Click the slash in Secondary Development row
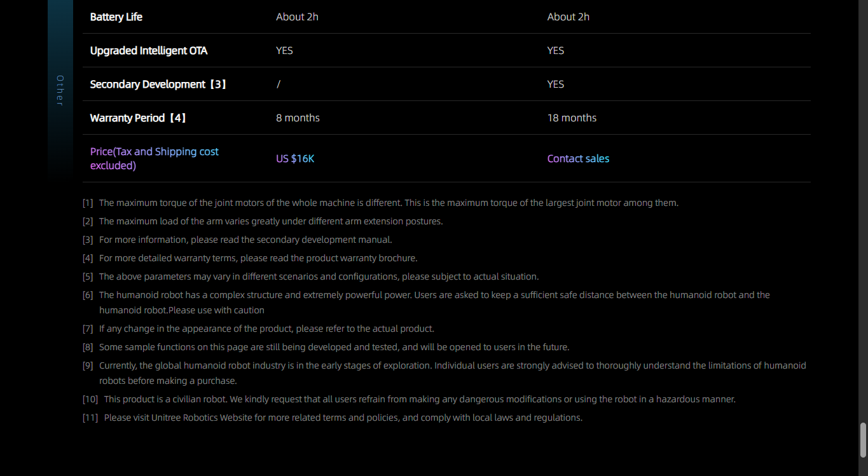This screenshot has width=868, height=476. [279, 85]
